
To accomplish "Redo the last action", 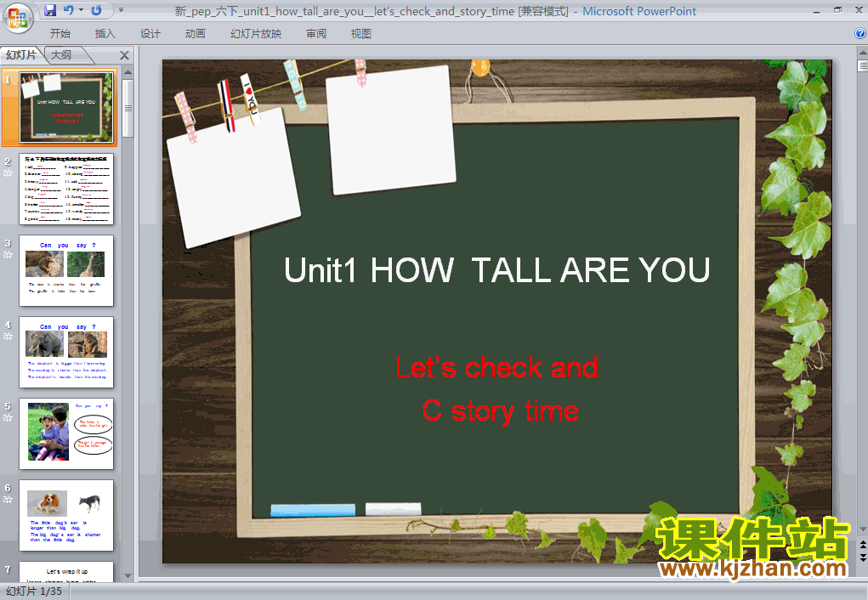I will [96, 10].
